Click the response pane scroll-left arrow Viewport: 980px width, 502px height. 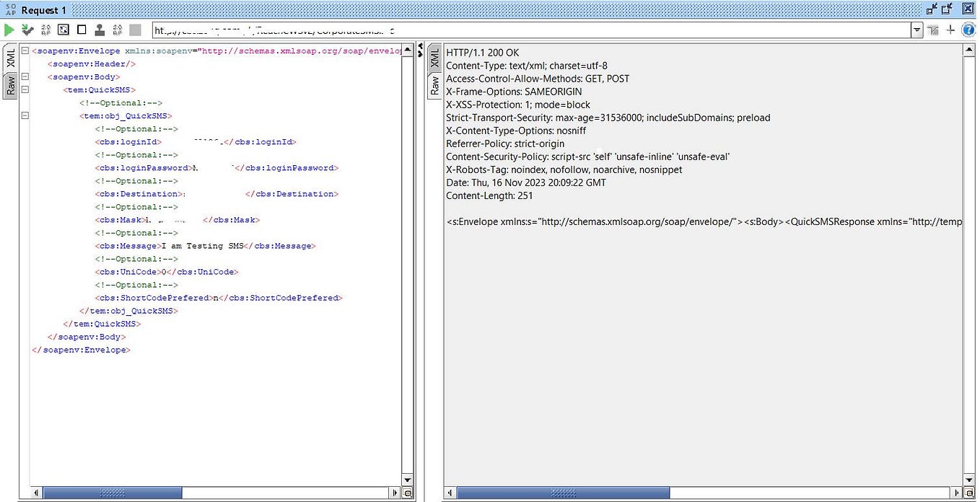(x=450, y=493)
